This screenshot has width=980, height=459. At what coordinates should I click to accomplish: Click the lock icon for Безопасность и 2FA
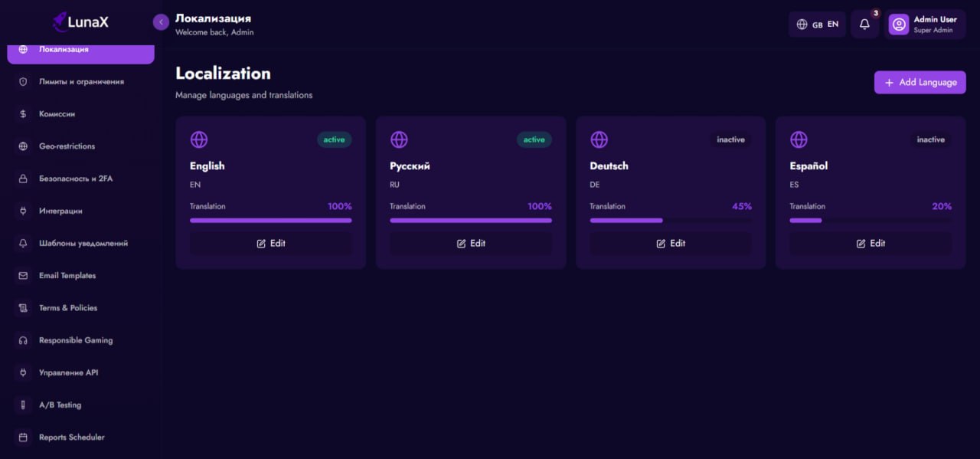[23, 179]
